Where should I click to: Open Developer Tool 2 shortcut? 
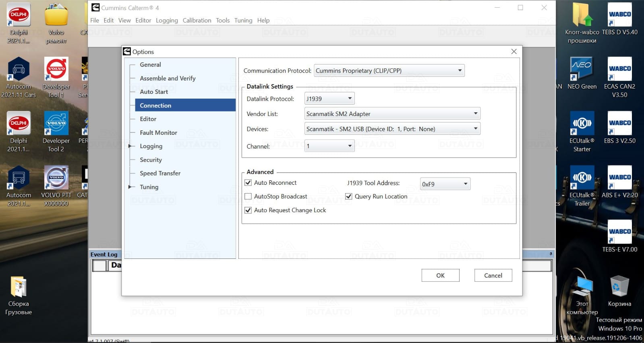click(56, 124)
